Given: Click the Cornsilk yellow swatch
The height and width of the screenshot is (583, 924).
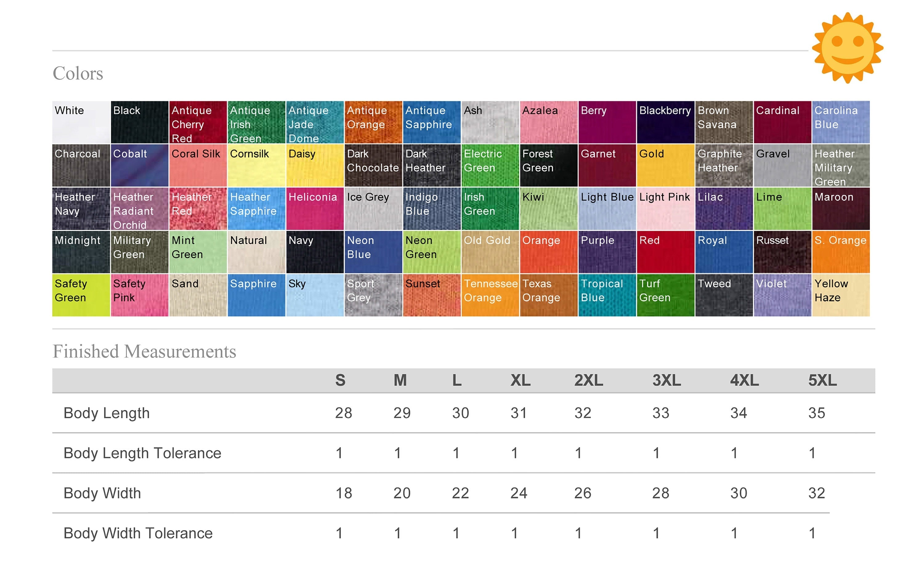Looking at the screenshot, I should click(256, 165).
